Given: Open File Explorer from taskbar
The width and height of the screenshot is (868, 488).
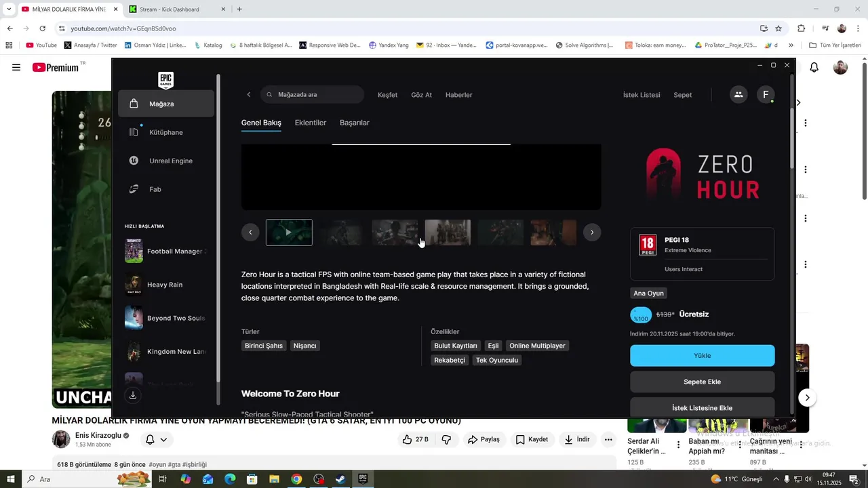Looking at the screenshot, I should point(274,479).
